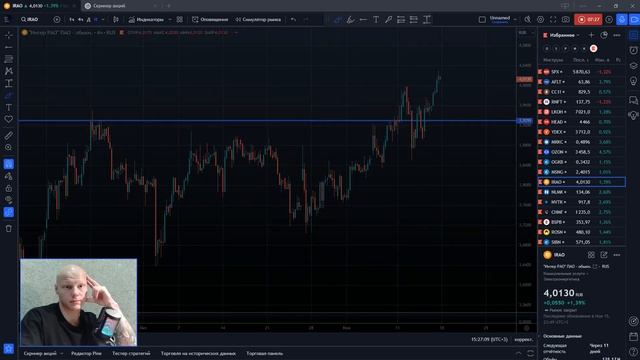Open the alerts clock icon in the right sidebar
This screenshot has width=640, height=360.
pos(633,50)
